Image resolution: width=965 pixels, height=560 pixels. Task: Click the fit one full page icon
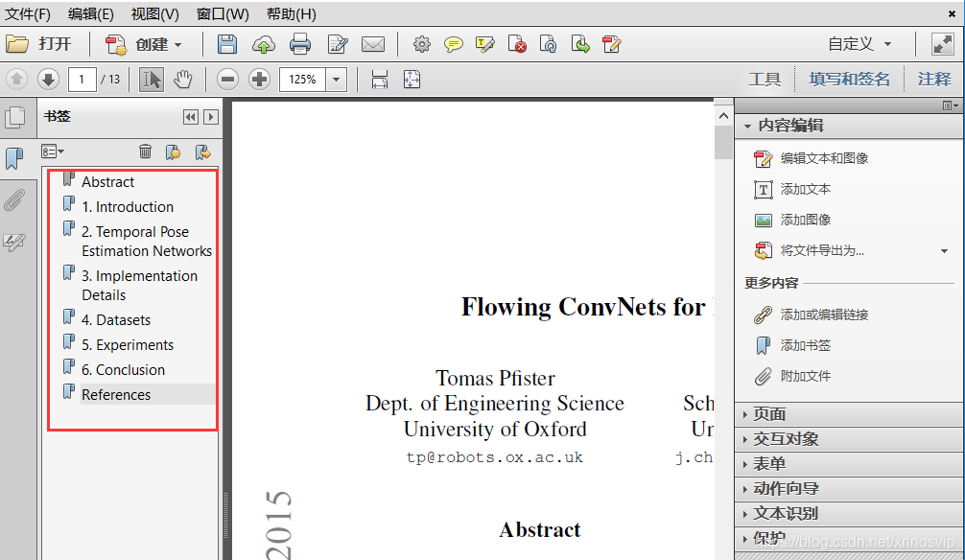412,80
